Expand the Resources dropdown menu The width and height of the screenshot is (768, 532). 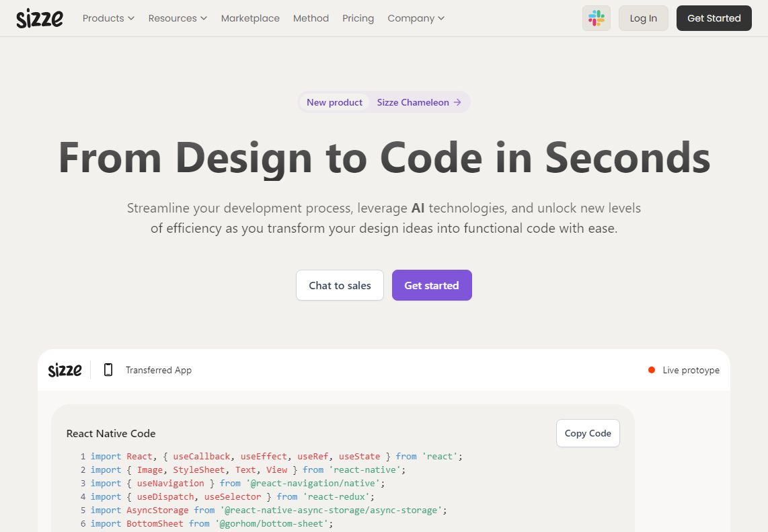(x=178, y=18)
